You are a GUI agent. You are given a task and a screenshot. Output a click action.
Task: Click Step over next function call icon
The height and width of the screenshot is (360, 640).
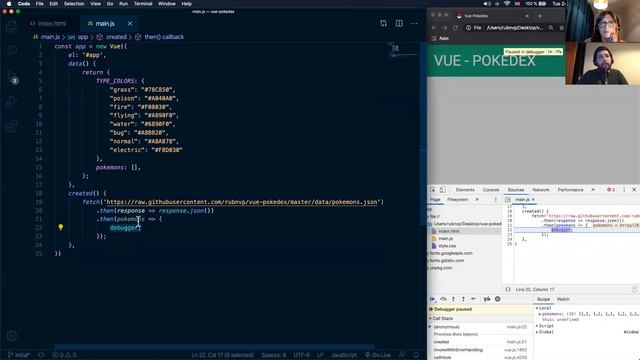pos(443,299)
